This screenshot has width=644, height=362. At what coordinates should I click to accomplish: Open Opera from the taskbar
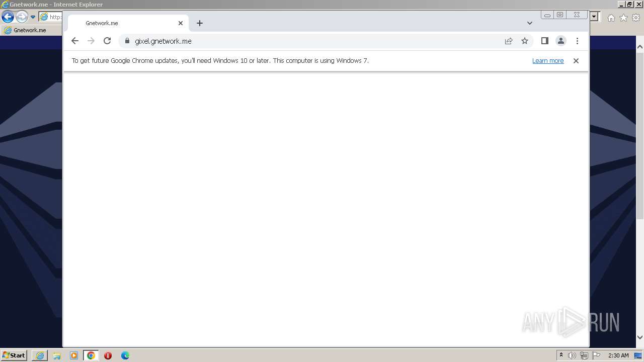pyautogui.click(x=108, y=355)
